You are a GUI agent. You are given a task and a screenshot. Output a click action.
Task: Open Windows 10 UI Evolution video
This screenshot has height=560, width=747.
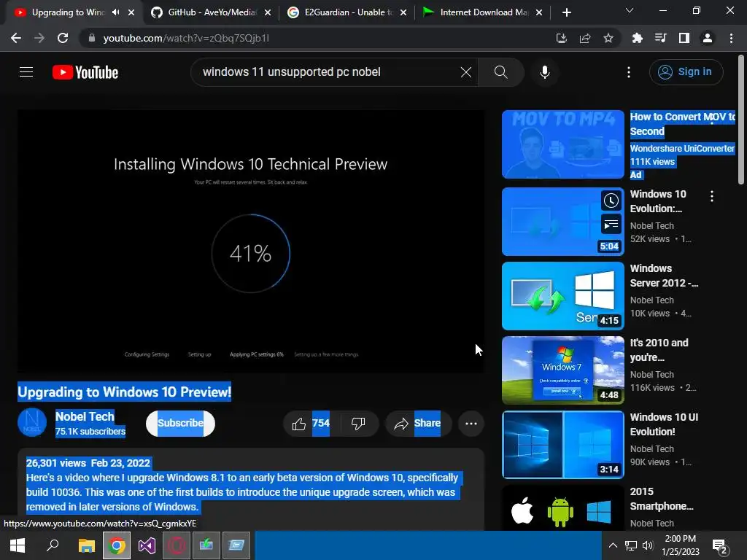pos(664,424)
